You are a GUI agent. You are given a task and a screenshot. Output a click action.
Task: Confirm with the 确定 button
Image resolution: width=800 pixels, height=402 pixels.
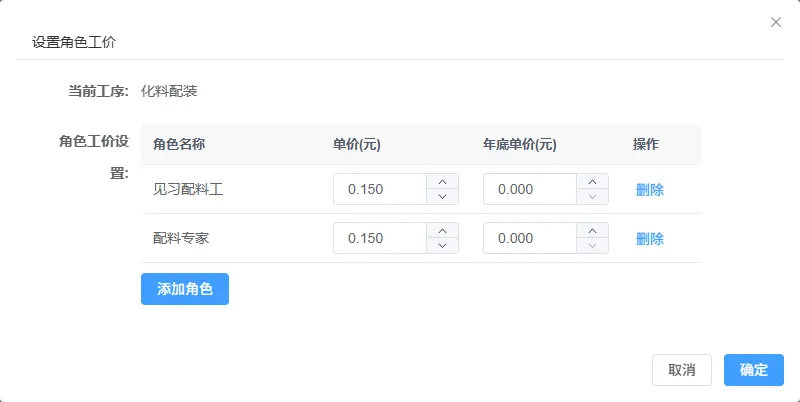tap(754, 370)
